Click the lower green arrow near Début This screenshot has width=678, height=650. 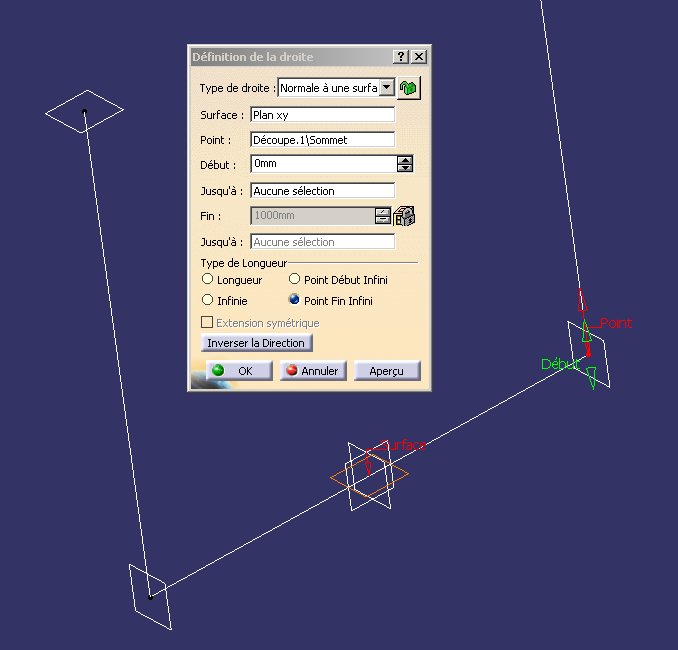(x=592, y=378)
